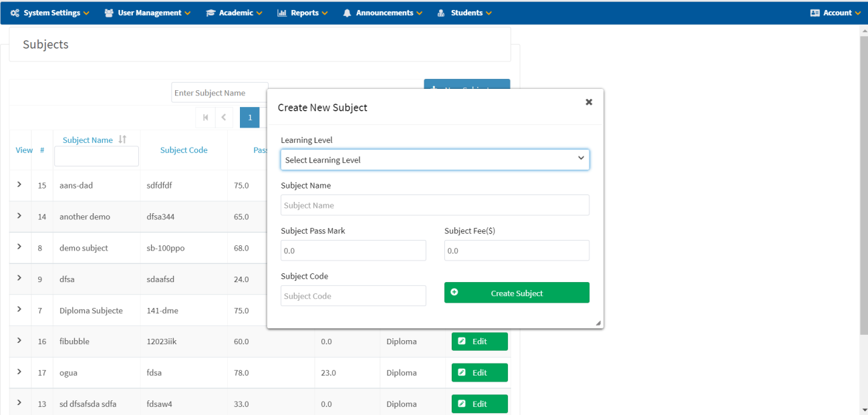The width and height of the screenshot is (868, 415).
Task: Click the User Management people icon
Action: (109, 13)
